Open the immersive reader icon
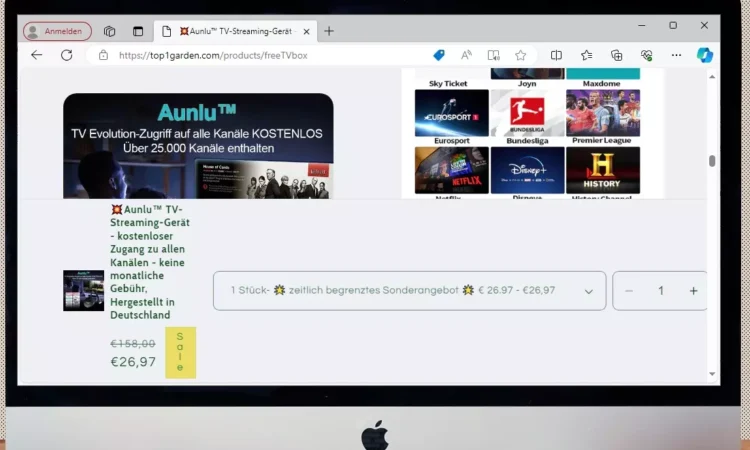The image size is (750, 450). 494,55
